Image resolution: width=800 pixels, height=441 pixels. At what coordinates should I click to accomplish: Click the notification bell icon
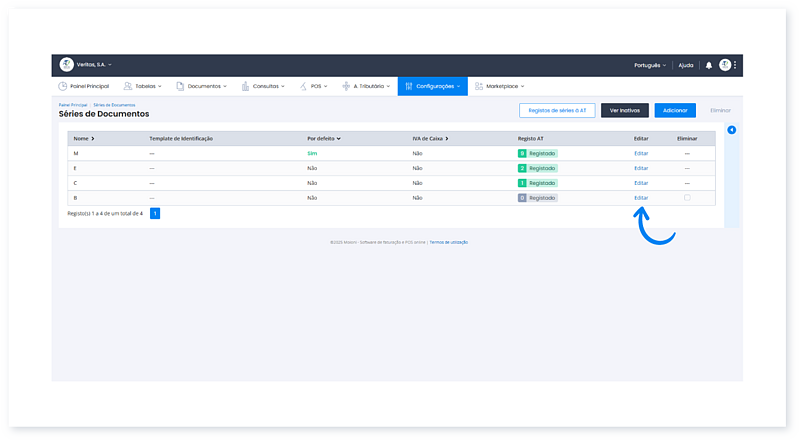tap(709, 65)
